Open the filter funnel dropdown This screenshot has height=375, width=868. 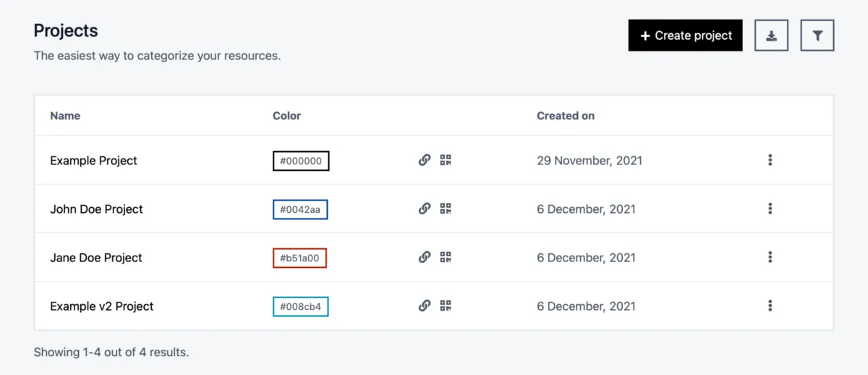817,35
